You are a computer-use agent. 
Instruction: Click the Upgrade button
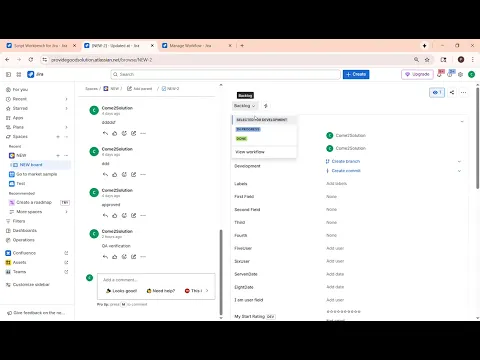[417, 74]
